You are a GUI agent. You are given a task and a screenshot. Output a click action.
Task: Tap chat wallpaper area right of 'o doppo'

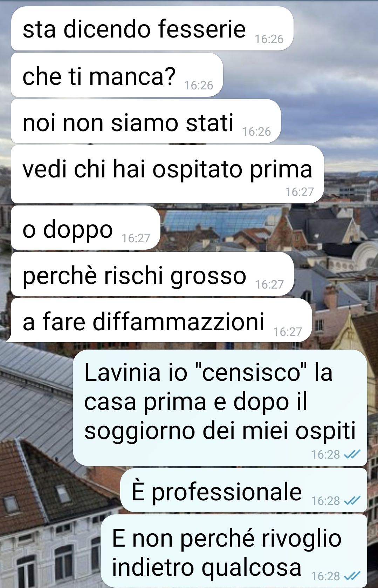(x=266, y=228)
